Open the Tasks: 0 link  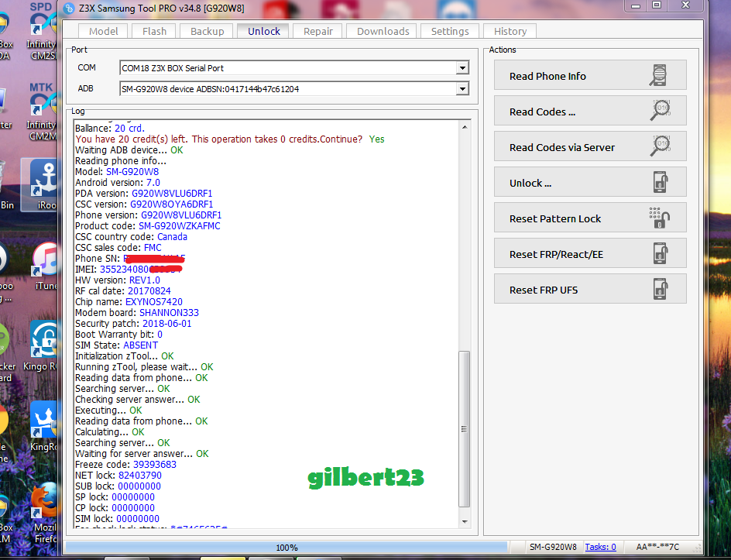pos(600,547)
